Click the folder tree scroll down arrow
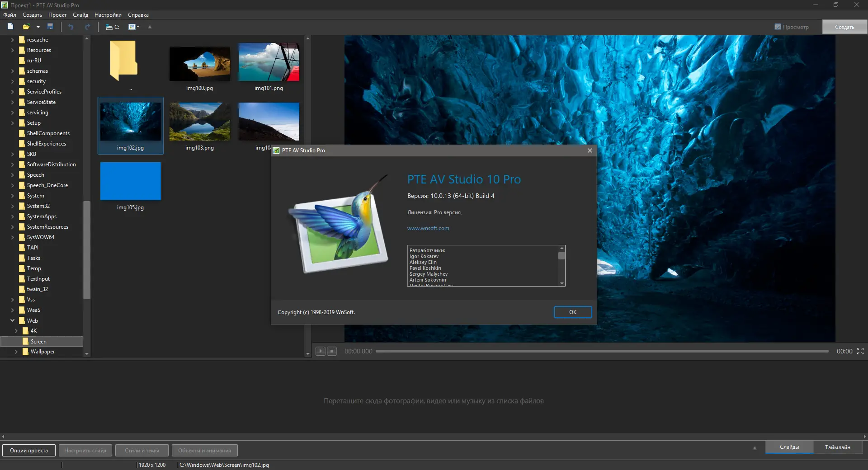This screenshot has height=470, width=868. click(x=87, y=354)
